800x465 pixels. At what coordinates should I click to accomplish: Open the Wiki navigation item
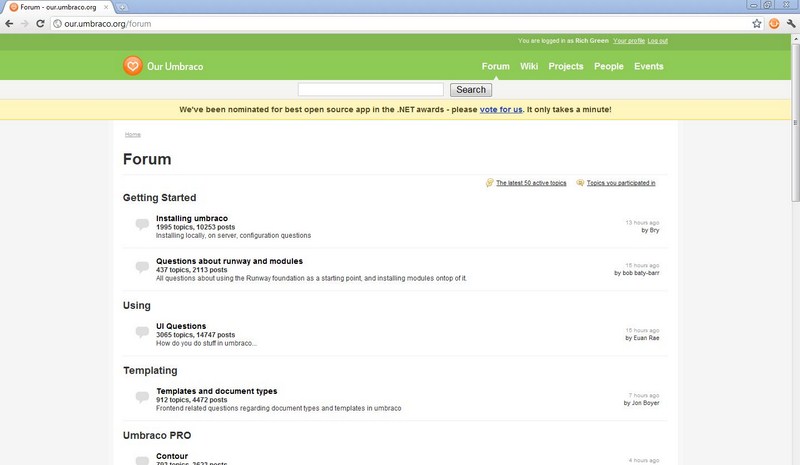coord(529,66)
